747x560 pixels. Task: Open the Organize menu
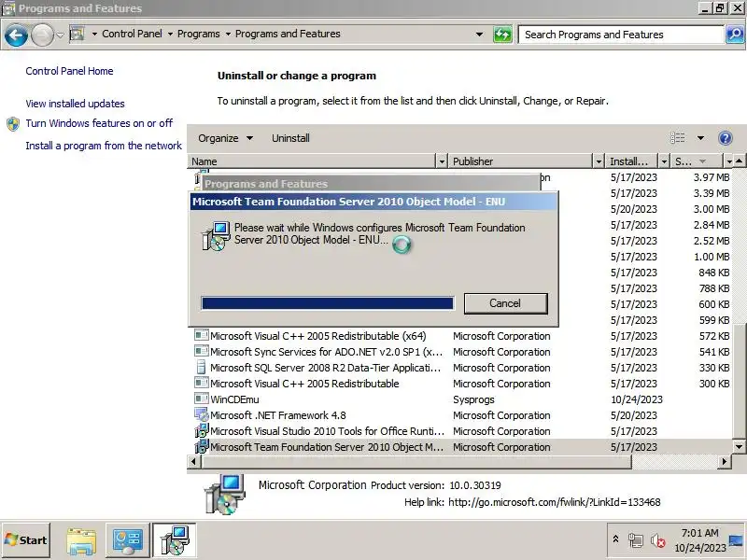pos(225,138)
